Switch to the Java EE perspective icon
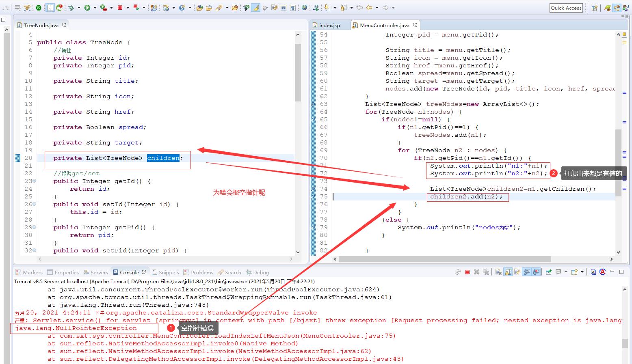 (617, 8)
